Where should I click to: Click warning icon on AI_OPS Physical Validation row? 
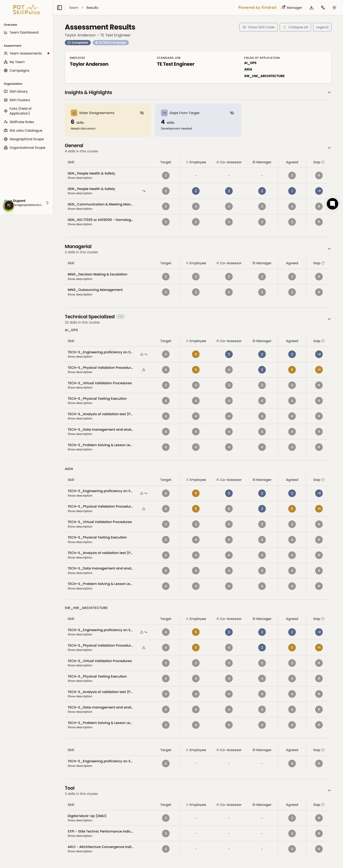coord(144,370)
